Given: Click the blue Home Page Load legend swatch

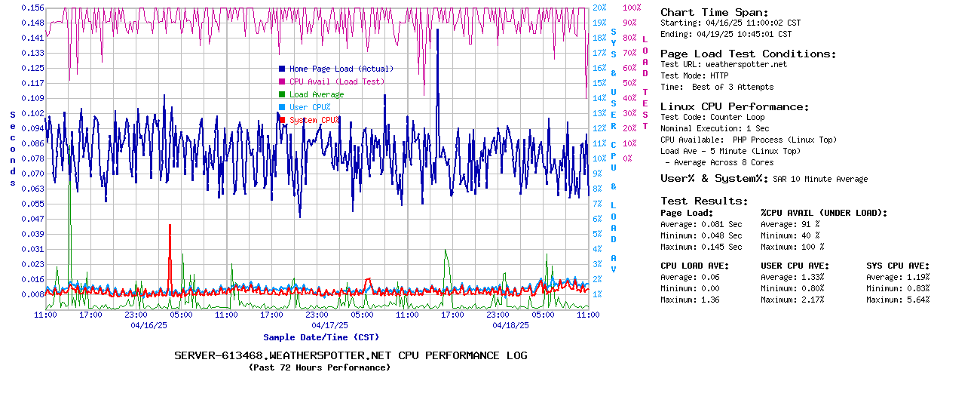Looking at the screenshot, I should tap(282, 69).
